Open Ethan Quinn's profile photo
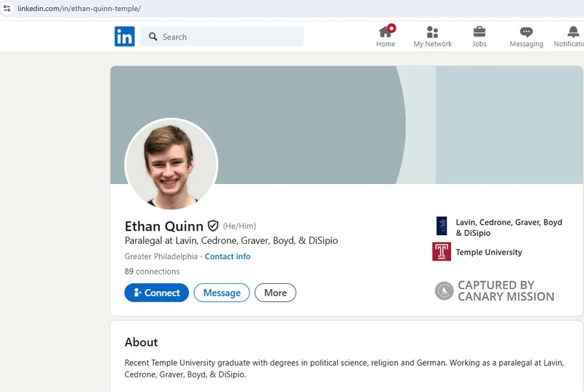Screen dimensions: 584x392 pos(171,164)
